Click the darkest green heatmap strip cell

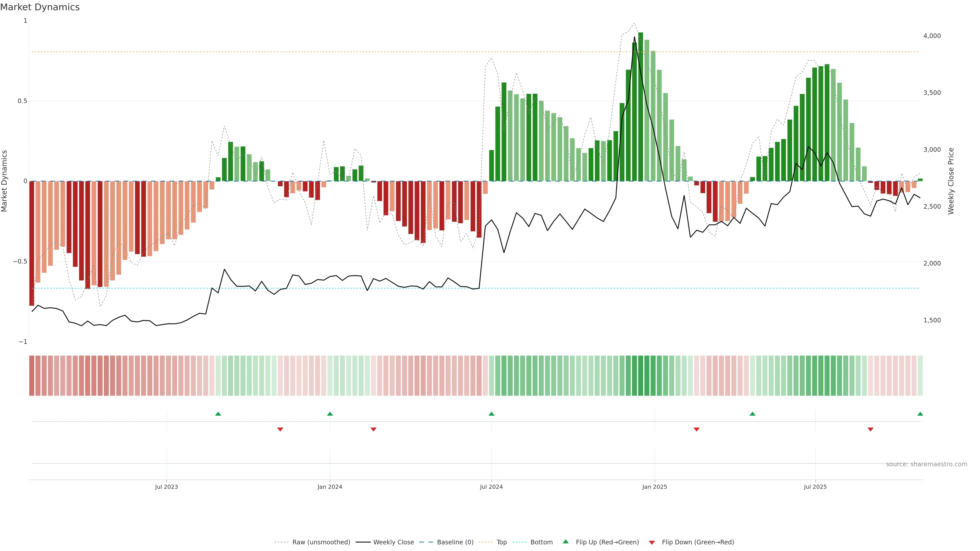(x=641, y=376)
